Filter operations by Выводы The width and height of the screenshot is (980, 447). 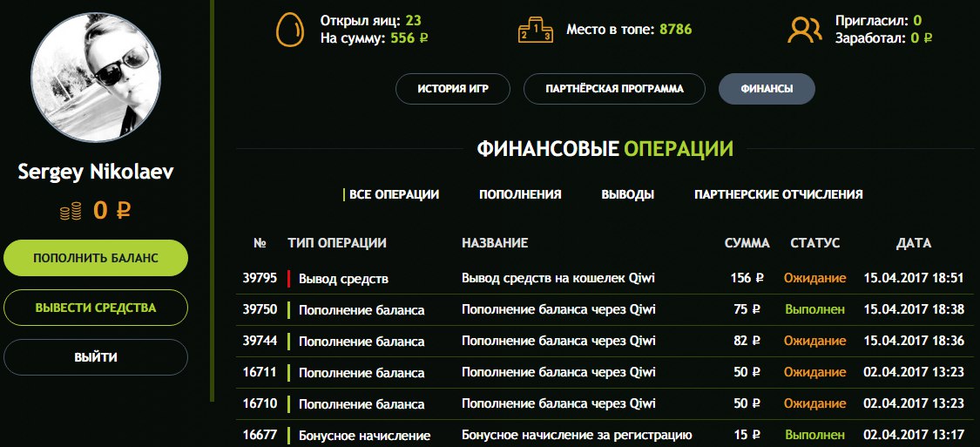627,194
